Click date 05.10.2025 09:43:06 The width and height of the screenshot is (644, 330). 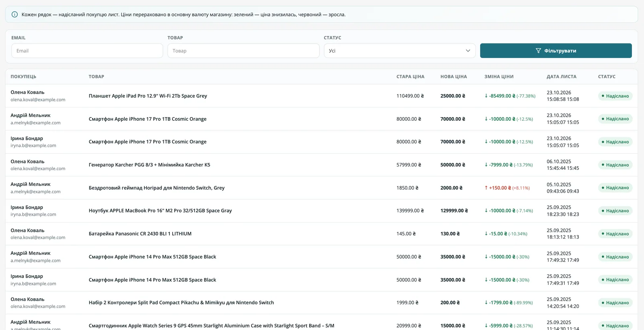click(563, 188)
